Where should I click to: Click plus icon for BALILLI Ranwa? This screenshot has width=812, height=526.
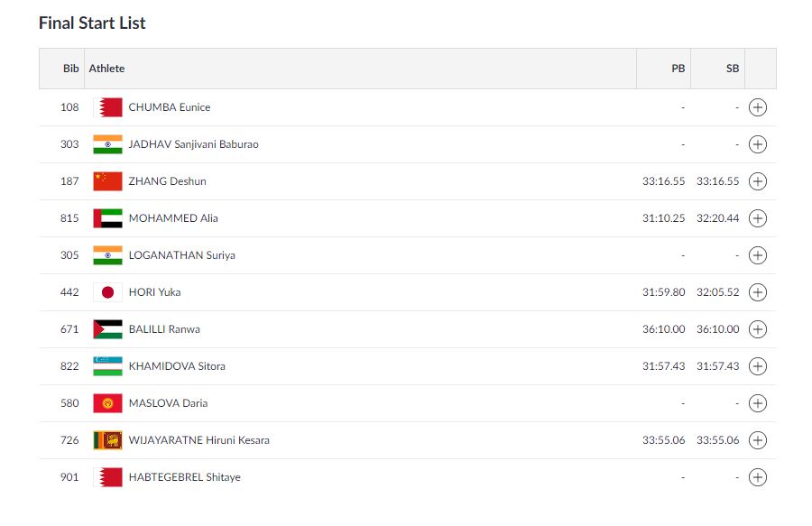757,329
